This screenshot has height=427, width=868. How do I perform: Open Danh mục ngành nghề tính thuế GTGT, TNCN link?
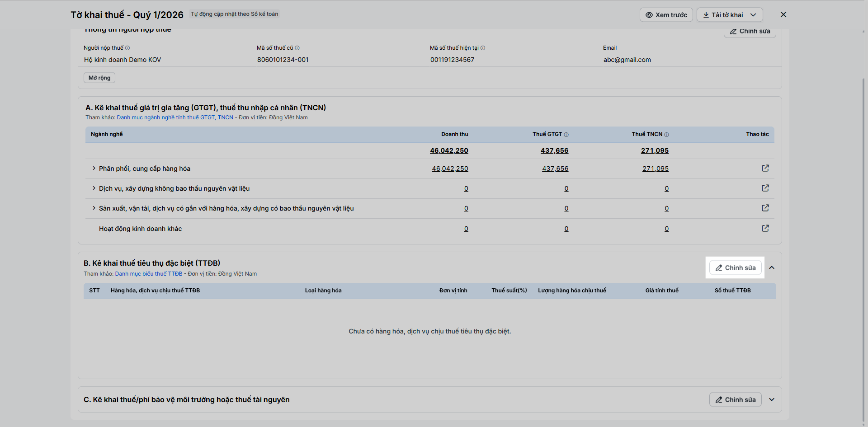click(175, 117)
